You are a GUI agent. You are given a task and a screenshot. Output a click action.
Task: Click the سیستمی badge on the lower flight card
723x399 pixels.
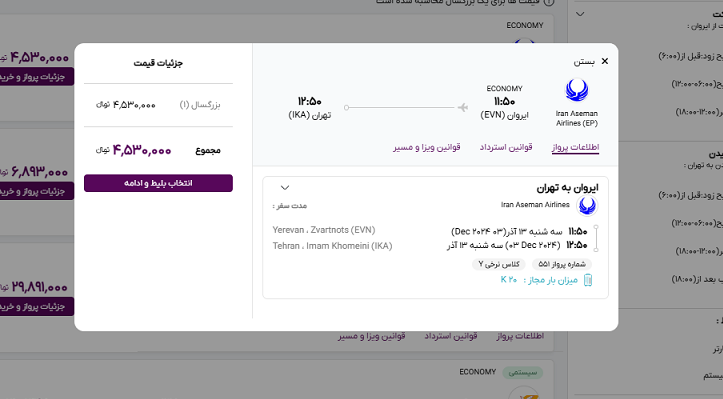[522, 372]
